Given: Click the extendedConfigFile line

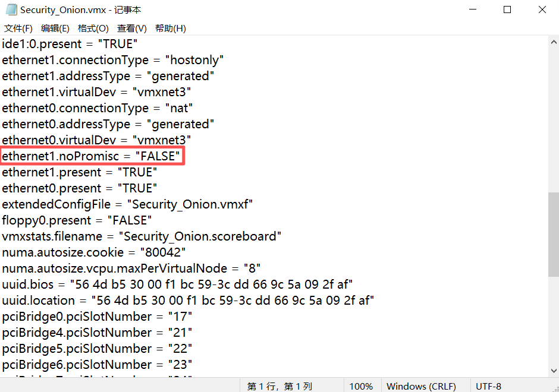Looking at the screenshot, I should pyautogui.click(x=127, y=204).
